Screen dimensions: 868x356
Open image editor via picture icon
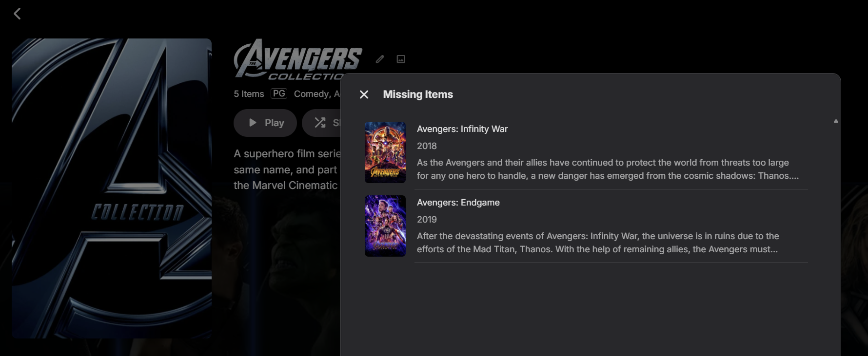[x=401, y=59]
